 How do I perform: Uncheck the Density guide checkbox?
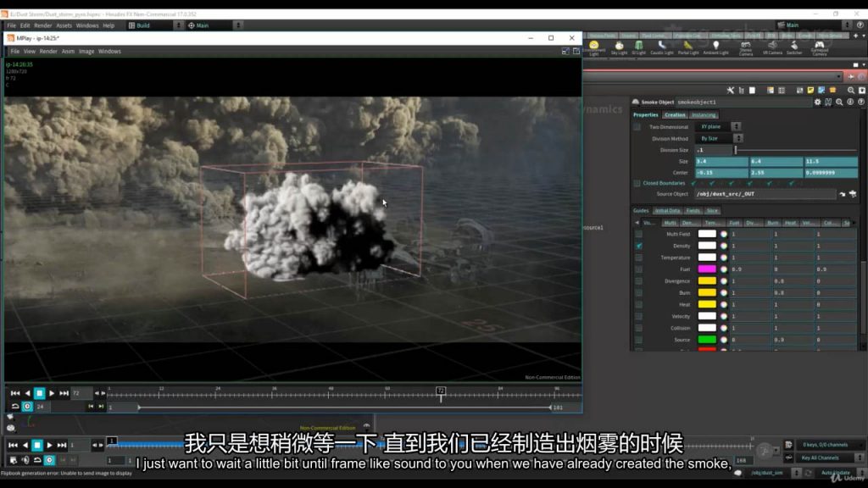click(639, 246)
